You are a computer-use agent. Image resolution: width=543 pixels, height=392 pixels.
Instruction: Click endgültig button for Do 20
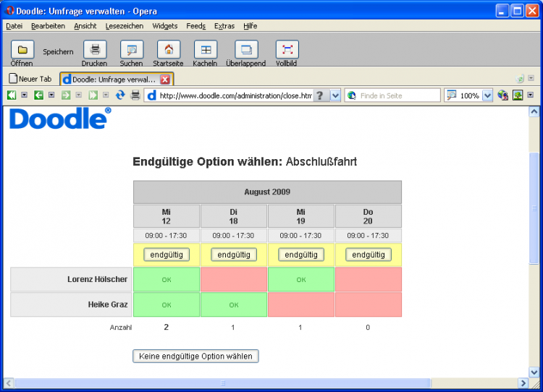click(x=369, y=255)
